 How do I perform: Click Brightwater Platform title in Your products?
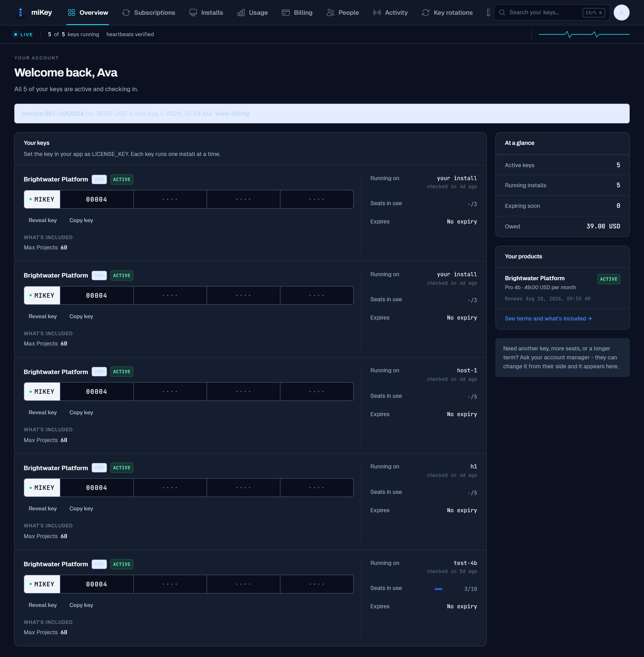point(535,278)
